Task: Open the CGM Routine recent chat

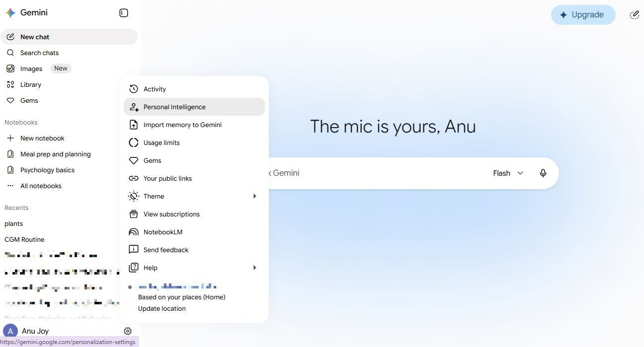Action: [x=24, y=239]
